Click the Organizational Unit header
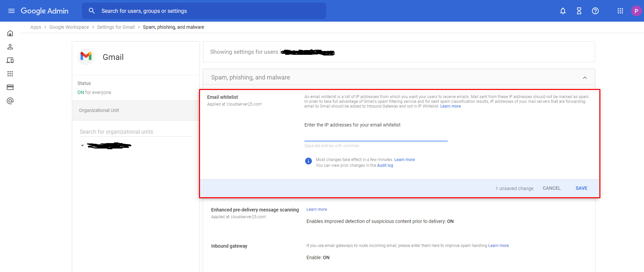The image size is (644, 272). [135, 110]
